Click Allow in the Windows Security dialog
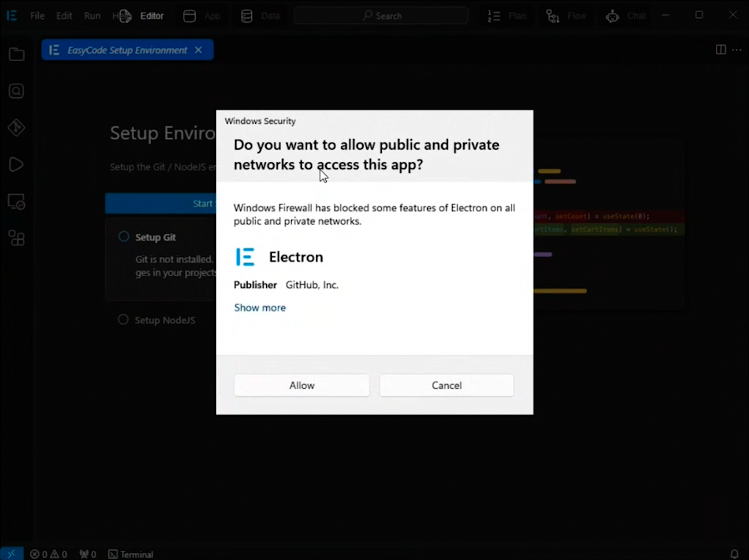The width and height of the screenshot is (749, 560). point(301,385)
